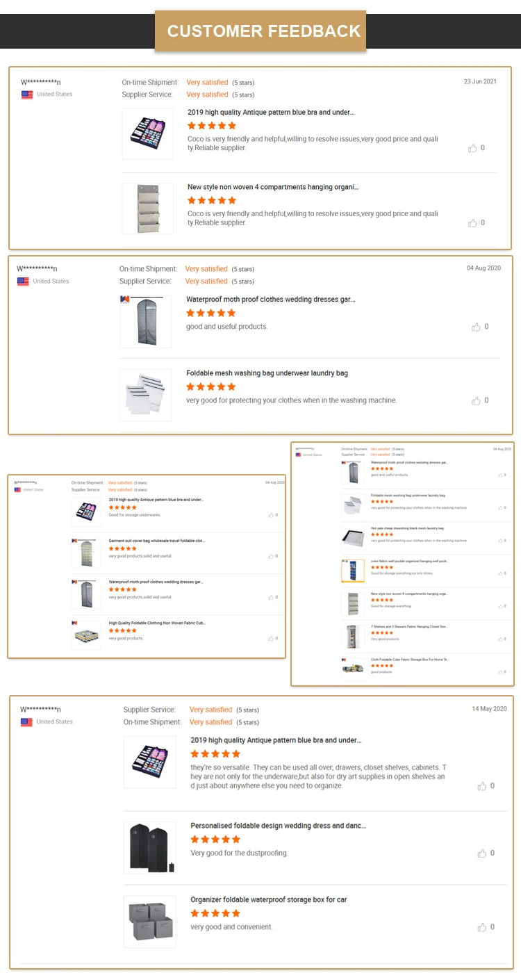
Task: Like the Coco review for the hanging organizer
Action: tap(472, 223)
